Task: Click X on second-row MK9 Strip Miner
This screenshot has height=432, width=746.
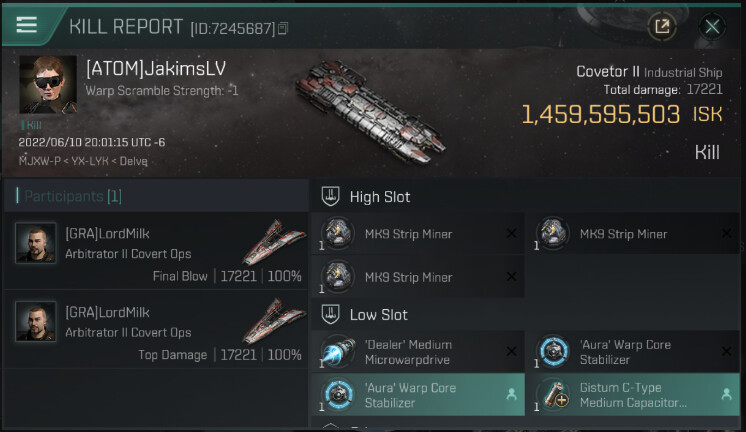Action: click(511, 277)
